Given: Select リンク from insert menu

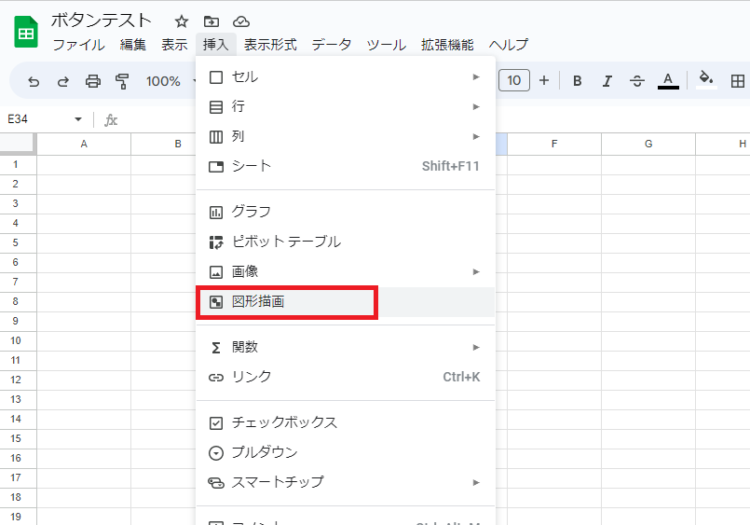Looking at the screenshot, I should pos(345,377).
